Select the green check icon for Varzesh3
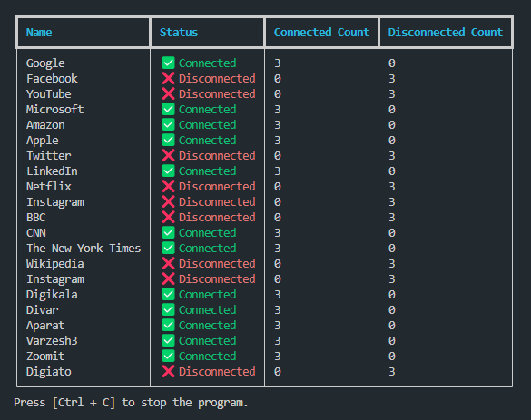The image size is (531, 420). click(x=168, y=340)
